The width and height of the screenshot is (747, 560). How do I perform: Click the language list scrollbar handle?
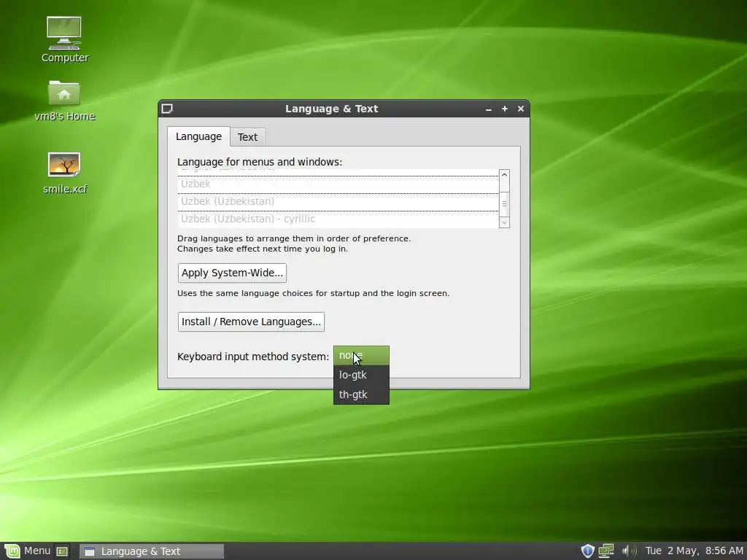point(504,204)
